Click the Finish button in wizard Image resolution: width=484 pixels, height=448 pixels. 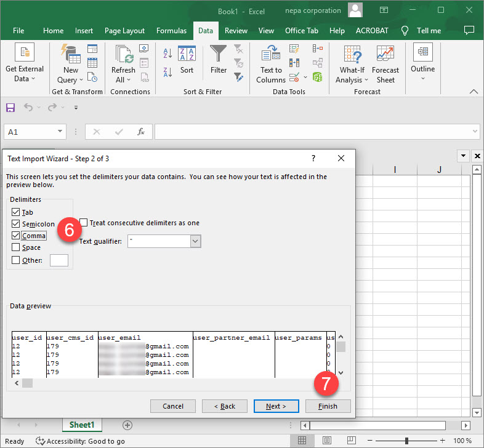point(328,406)
